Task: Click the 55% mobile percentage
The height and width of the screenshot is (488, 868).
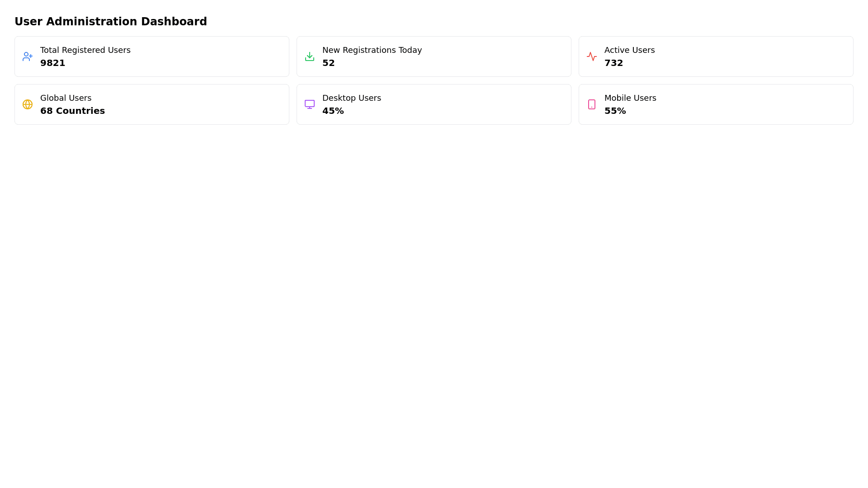Action: pyautogui.click(x=615, y=111)
